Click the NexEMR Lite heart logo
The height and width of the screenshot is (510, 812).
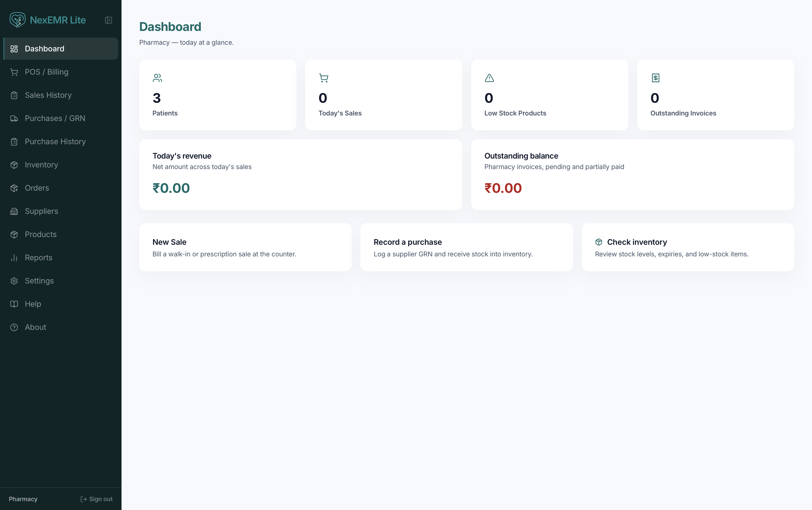(x=17, y=20)
